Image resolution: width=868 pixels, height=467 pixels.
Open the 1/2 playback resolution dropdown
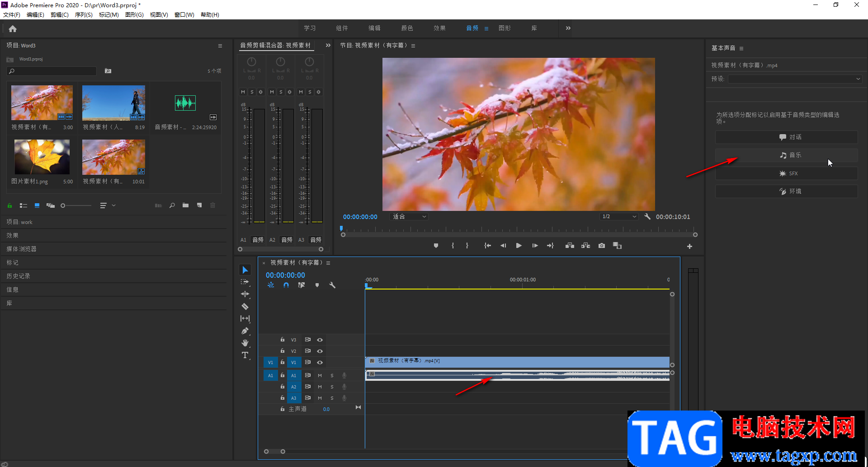click(619, 217)
